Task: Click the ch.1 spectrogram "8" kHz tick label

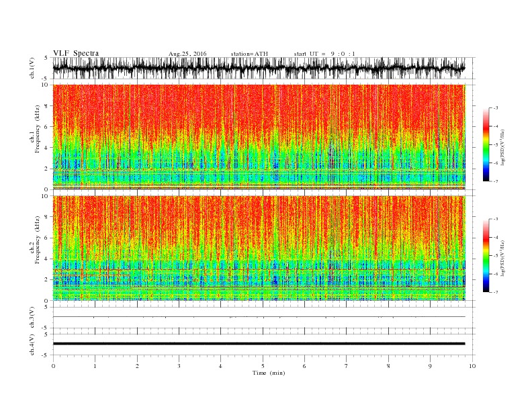Action: point(46,106)
